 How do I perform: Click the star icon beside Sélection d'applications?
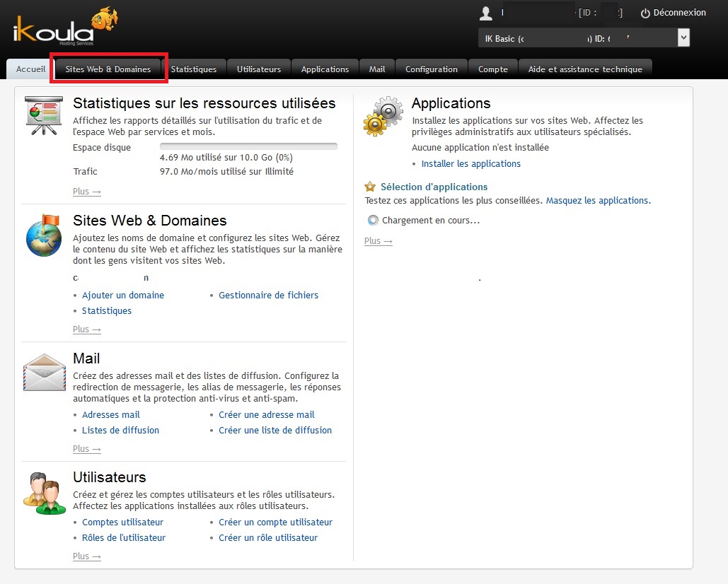point(369,187)
